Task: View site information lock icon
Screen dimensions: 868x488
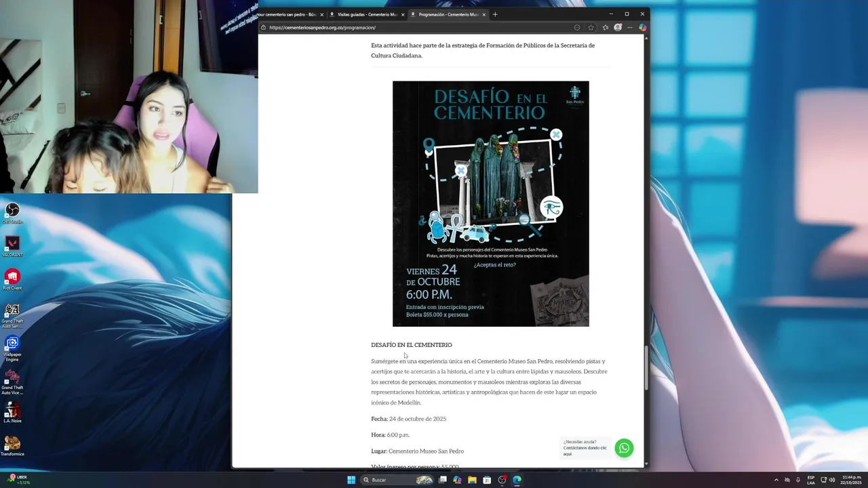Action: (x=263, y=28)
